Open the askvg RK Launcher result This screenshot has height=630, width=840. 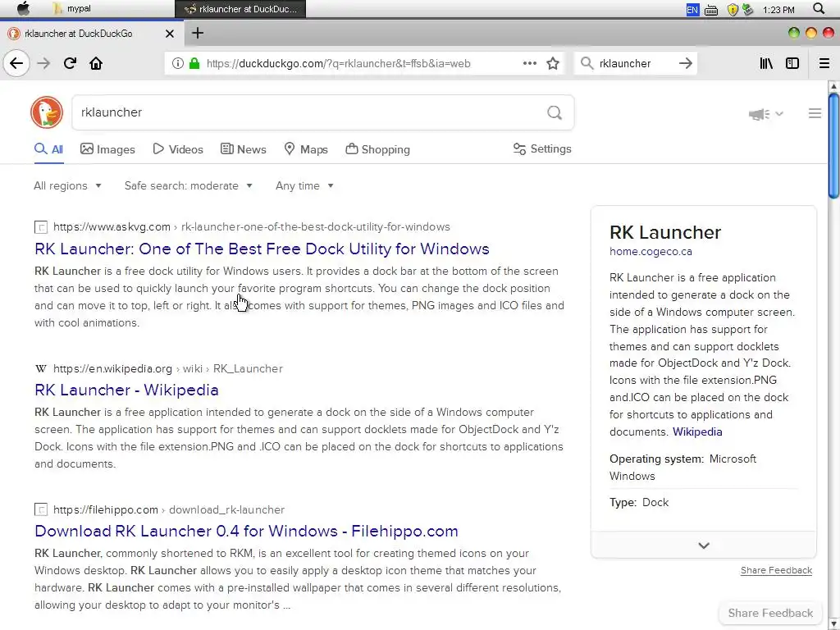[262, 249]
